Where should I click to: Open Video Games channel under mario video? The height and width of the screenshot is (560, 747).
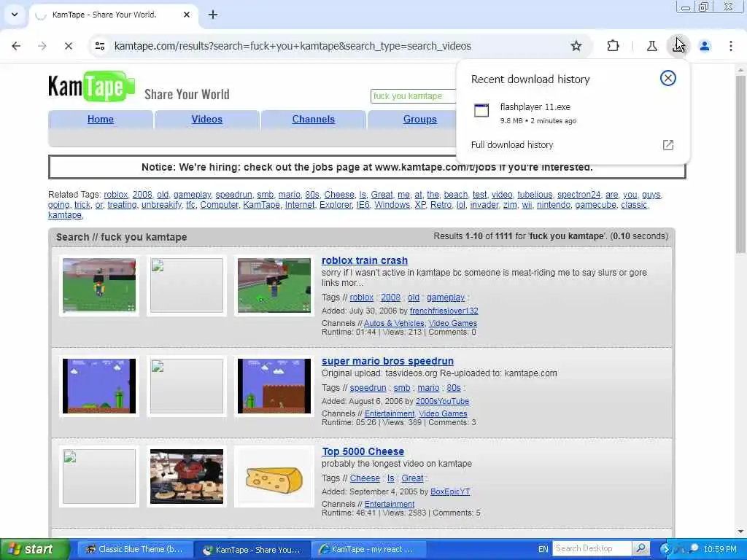(443, 413)
